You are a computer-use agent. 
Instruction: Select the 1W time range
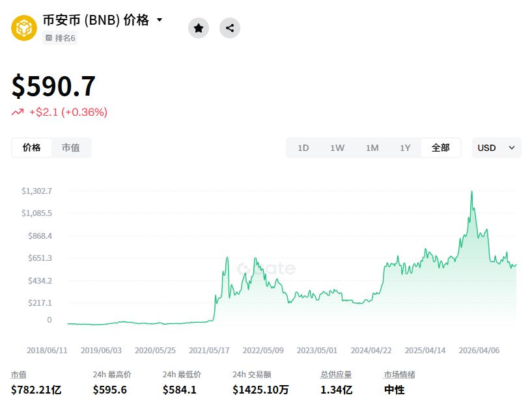tap(337, 148)
